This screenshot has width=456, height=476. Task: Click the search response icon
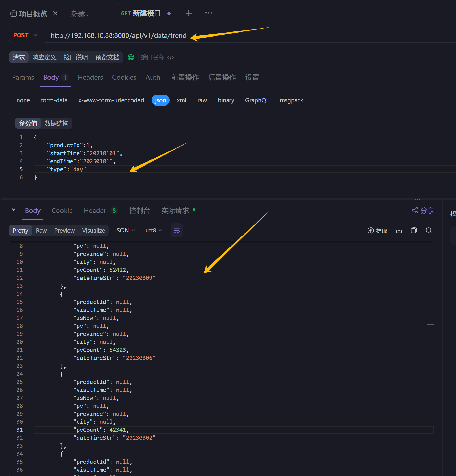pos(429,230)
